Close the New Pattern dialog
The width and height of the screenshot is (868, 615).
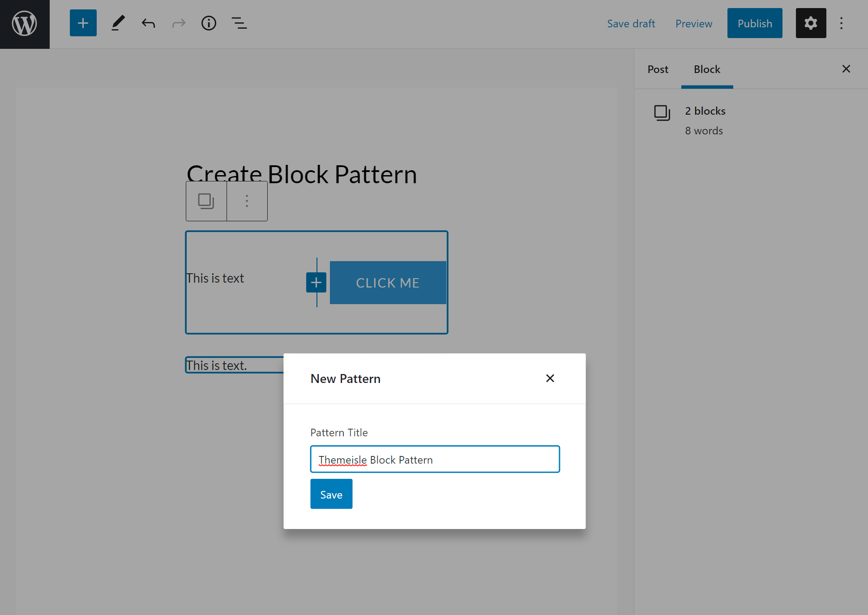pos(550,378)
